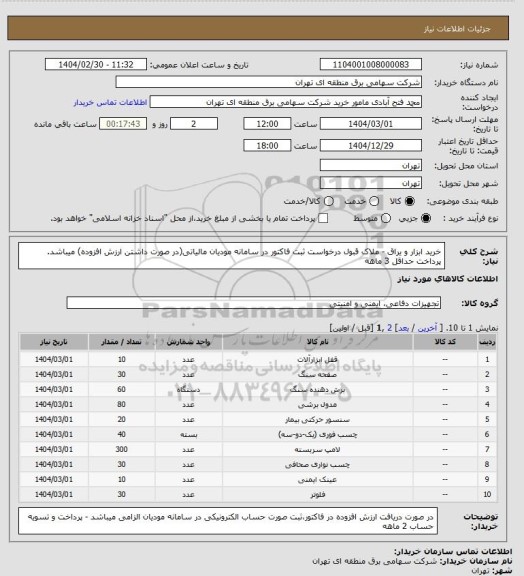Click unit دستگاه in row 3

pos(189,389)
